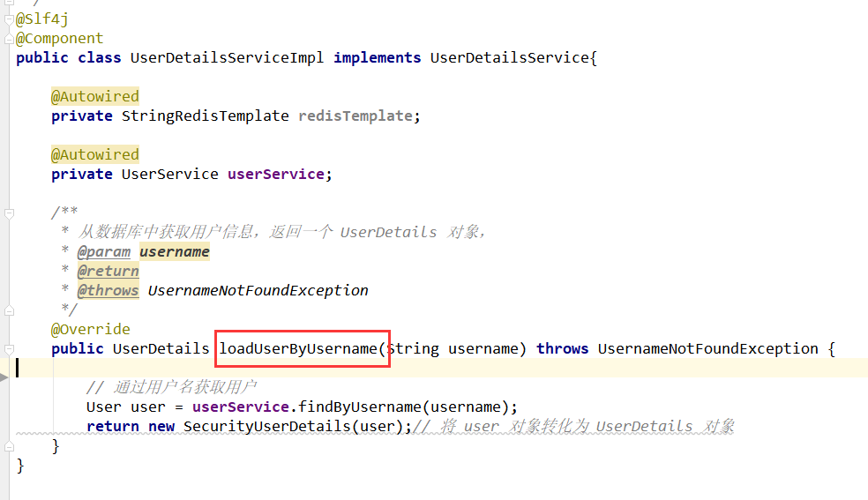Click @Autowired above the userService field
Image resolution: width=868 pixels, height=500 pixels.
pos(94,154)
